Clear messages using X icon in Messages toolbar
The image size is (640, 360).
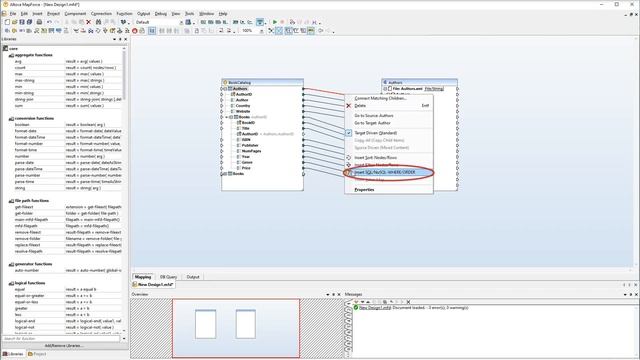pos(408,302)
